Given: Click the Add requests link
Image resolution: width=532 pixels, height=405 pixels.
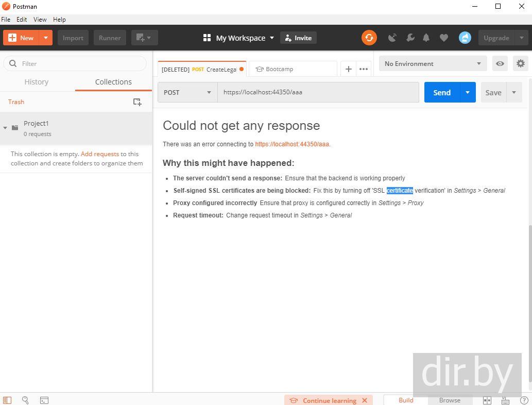Looking at the screenshot, I should point(99,154).
